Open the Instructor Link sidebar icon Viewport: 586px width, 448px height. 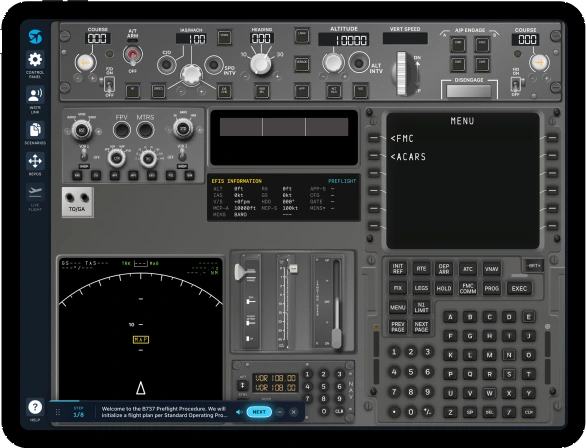click(x=35, y=95)
